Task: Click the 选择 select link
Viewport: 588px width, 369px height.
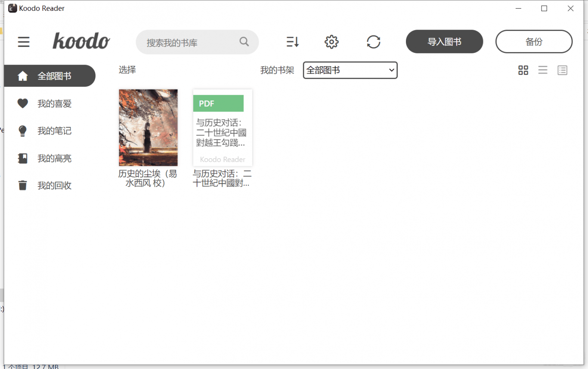Action: (127, 70)
